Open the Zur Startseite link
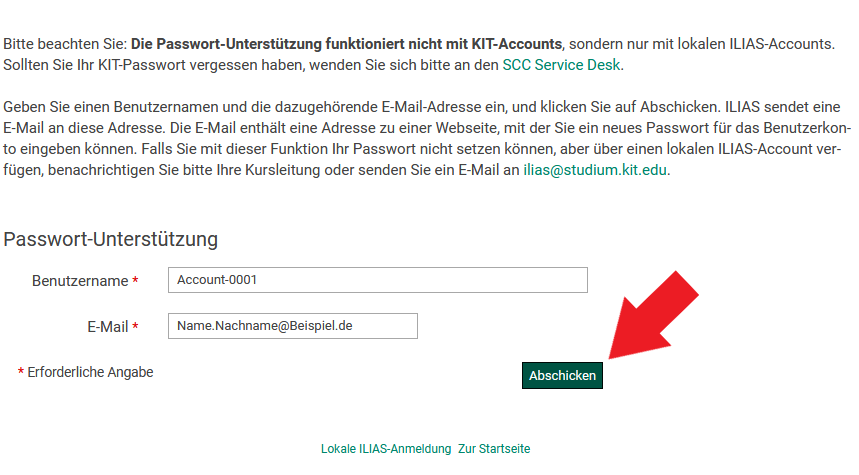The height and width of the screenshot is (475, 859). (x=494, y=449)
